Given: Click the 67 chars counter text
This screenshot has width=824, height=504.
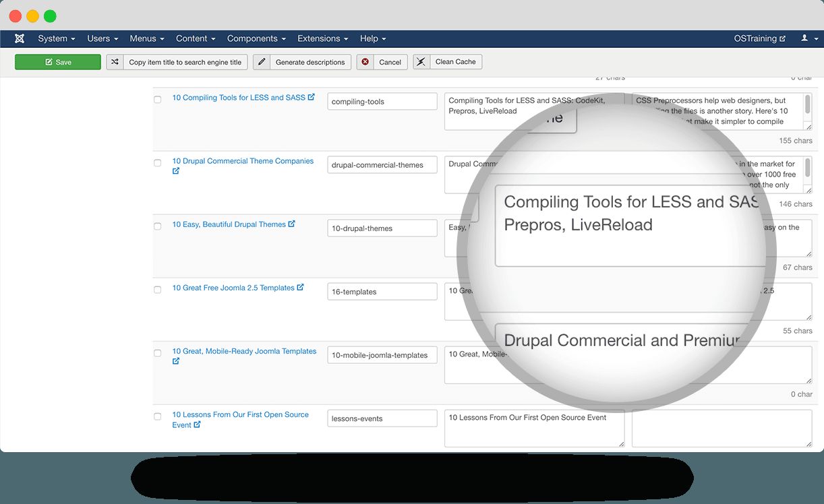Looking at the screenshot, I should pos(798,267).
